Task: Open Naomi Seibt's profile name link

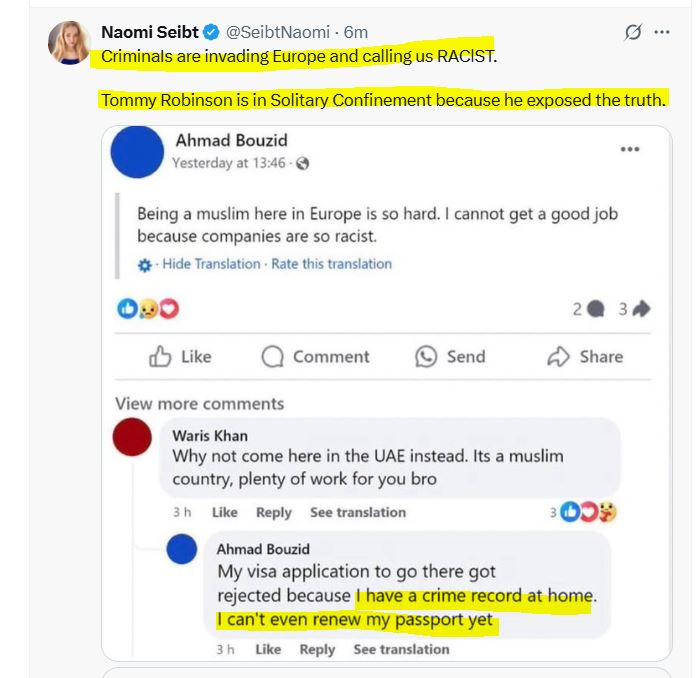Action: tap(150, 32)
